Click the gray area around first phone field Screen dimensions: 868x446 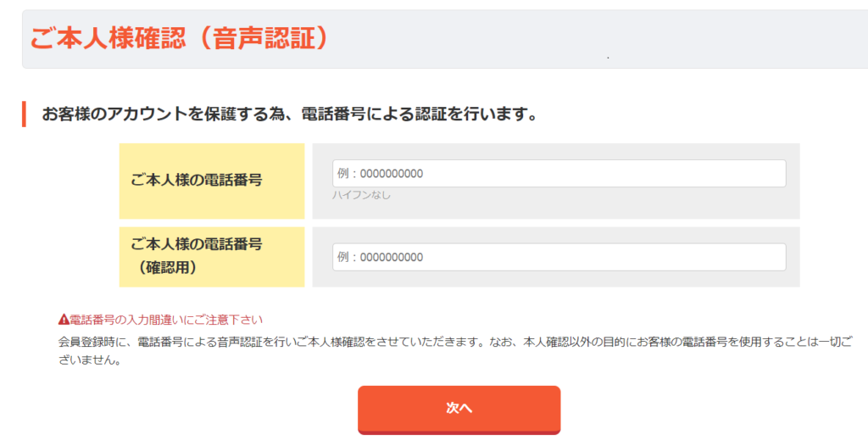pyautogui.click(x=556, y=208)
